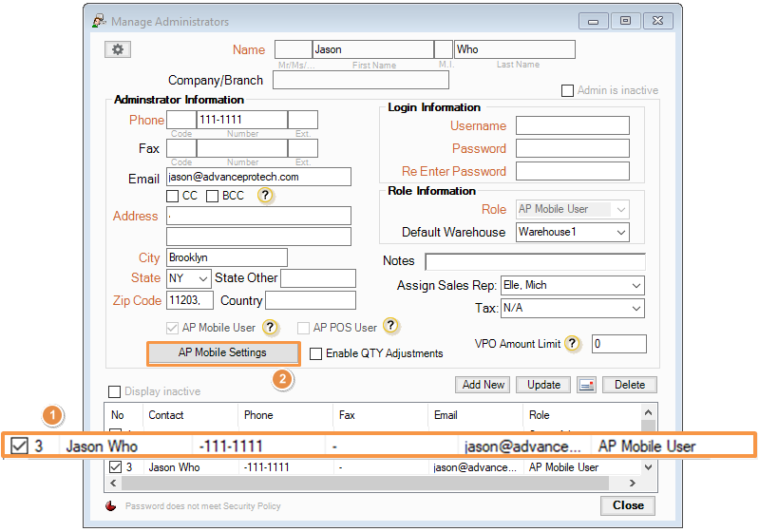Screen dimensions: 759x532
Task: Check the Display inactive checkbox
Action: [x=115, y=391]
